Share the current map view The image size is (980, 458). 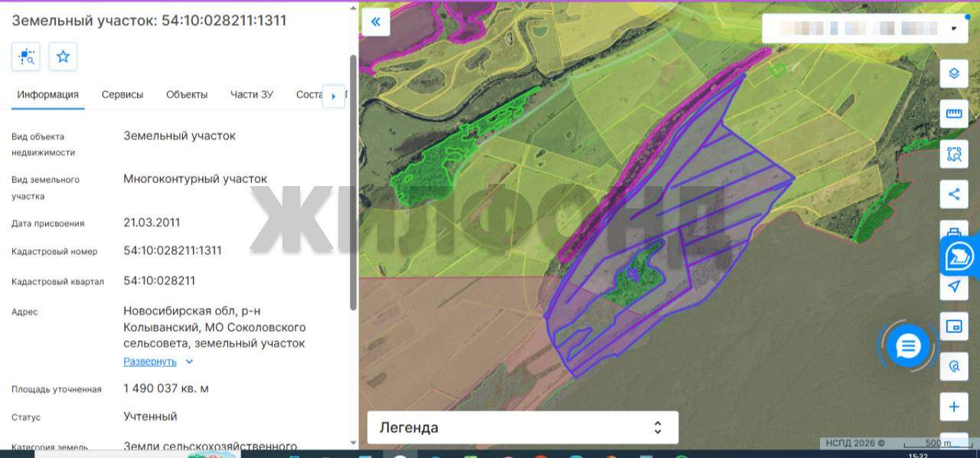pos(954,194)
